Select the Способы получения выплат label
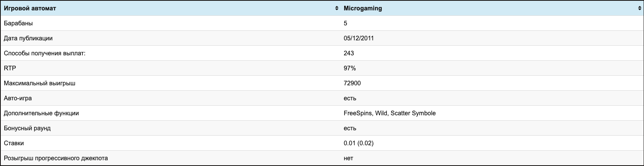The image size is (644, 166). tap(44, 53)
